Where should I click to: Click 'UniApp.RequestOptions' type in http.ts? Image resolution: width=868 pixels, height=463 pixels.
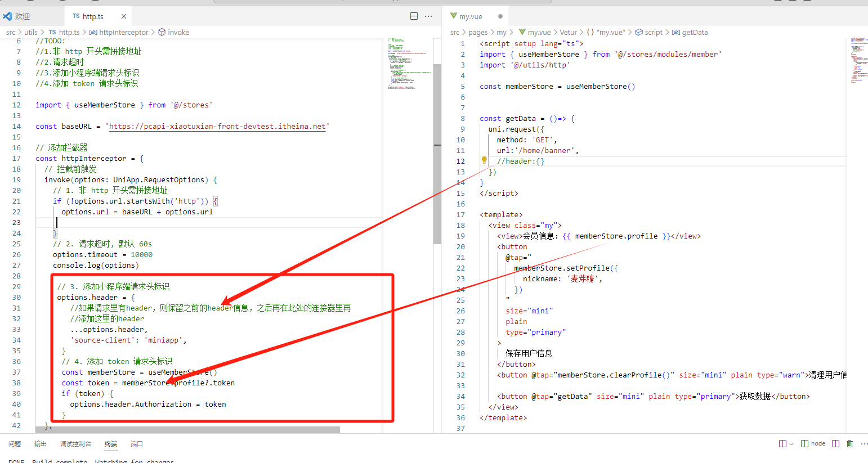click(161, 179)
